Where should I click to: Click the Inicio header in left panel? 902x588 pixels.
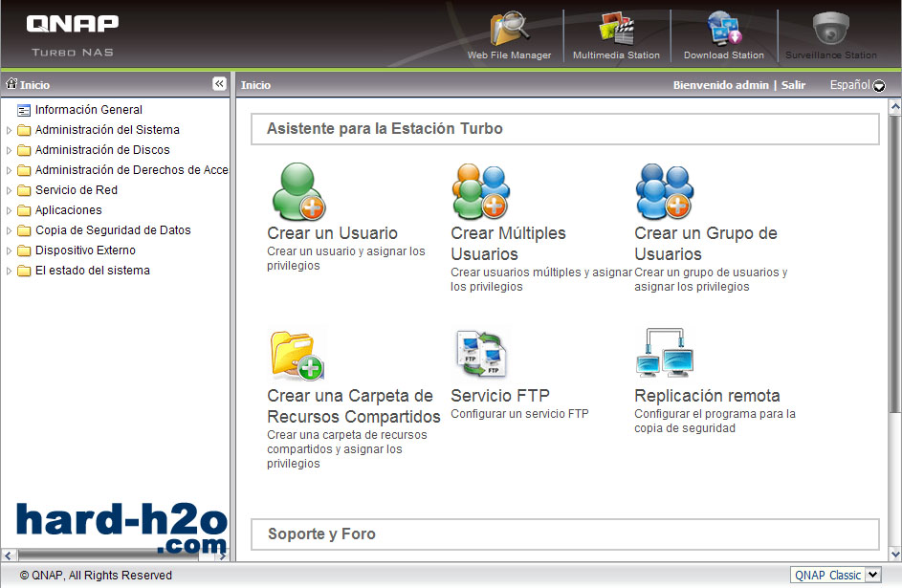(34, 85)
